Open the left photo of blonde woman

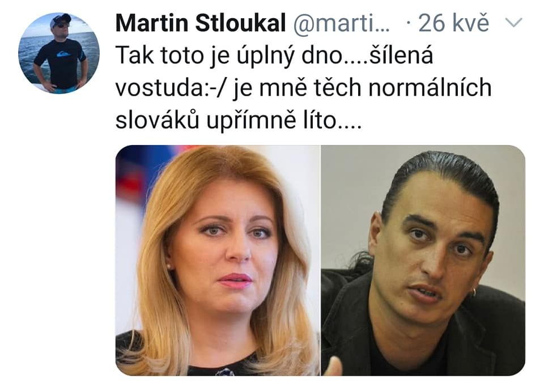(218, 260)
